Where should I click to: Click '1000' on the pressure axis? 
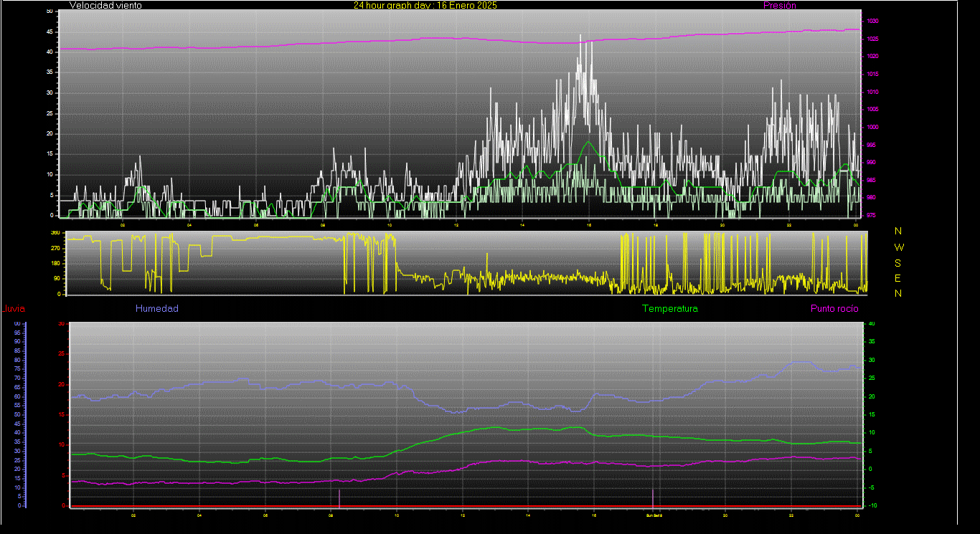[872, 127]
